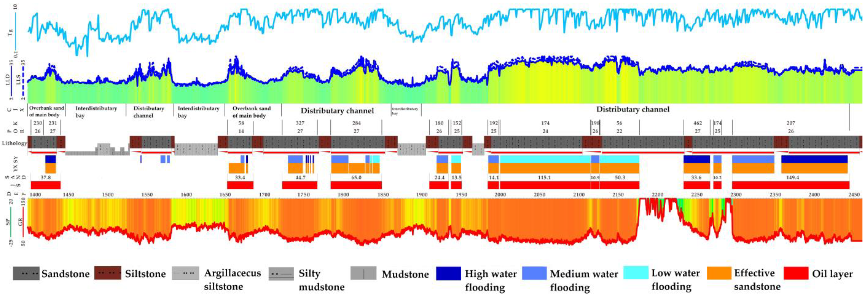The width and height of the screenshot is (868, 297).
Task: Click the Oil layer red swatch
Action: coord(796,273)
